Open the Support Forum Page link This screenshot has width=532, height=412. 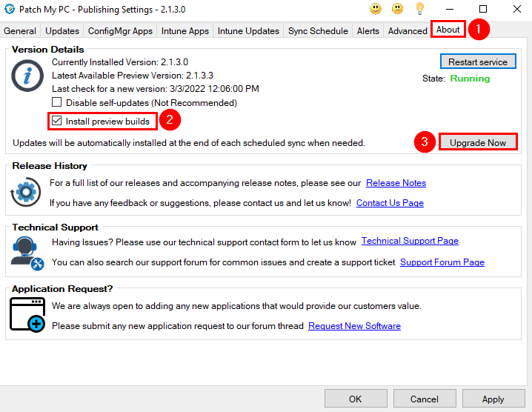click(442, 262)
